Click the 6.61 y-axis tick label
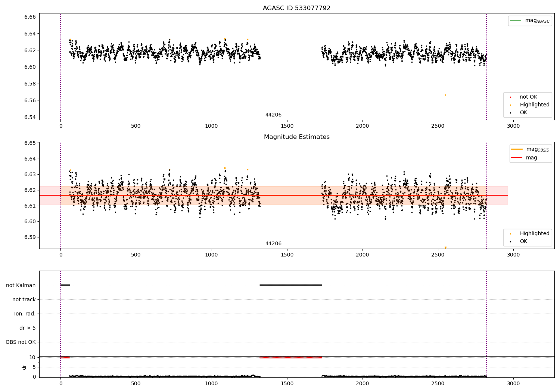 (x=30, y=206)
